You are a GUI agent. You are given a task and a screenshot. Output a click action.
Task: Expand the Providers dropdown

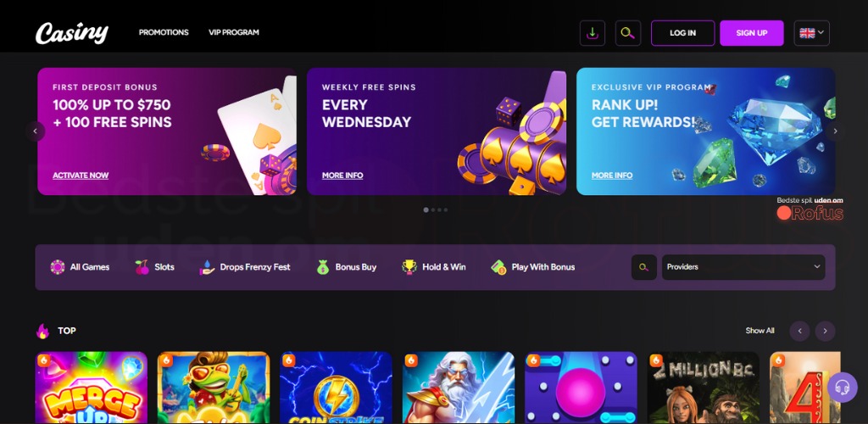743,267
